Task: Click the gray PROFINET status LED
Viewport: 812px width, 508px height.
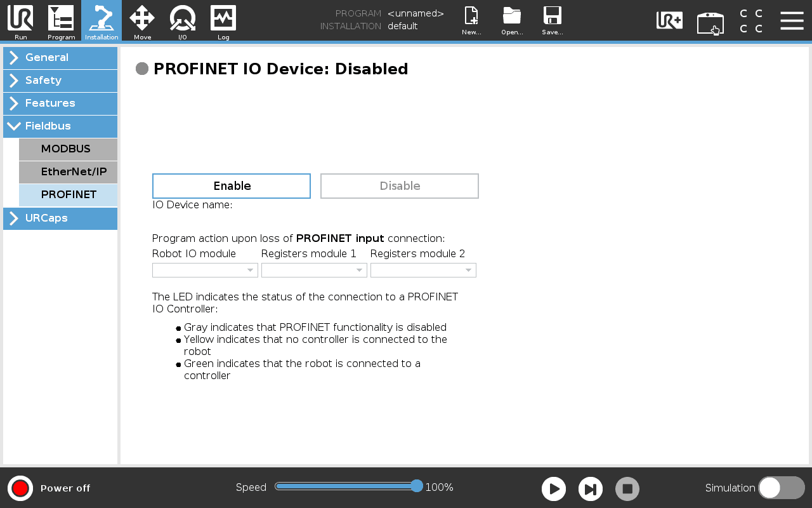Action: (142, 69)
